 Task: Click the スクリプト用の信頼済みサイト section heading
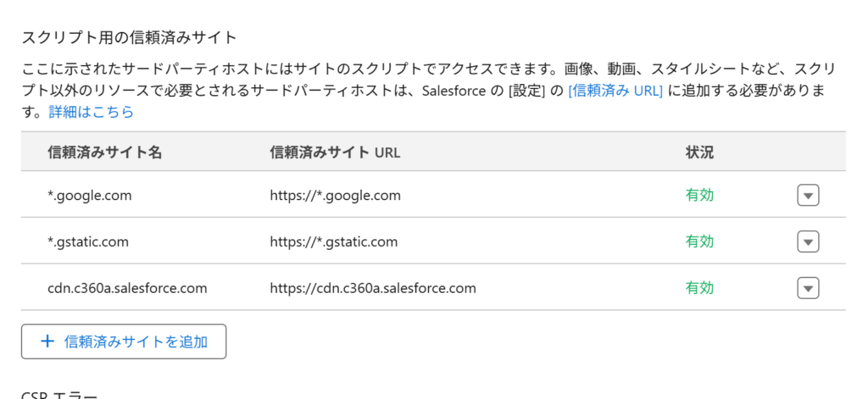[x=130, y=37]
